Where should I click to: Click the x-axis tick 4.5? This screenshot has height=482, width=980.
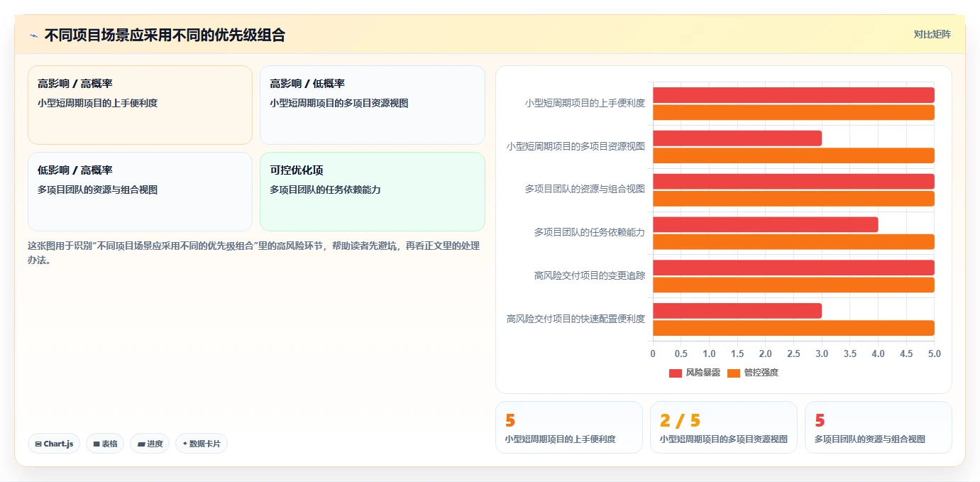906,354
